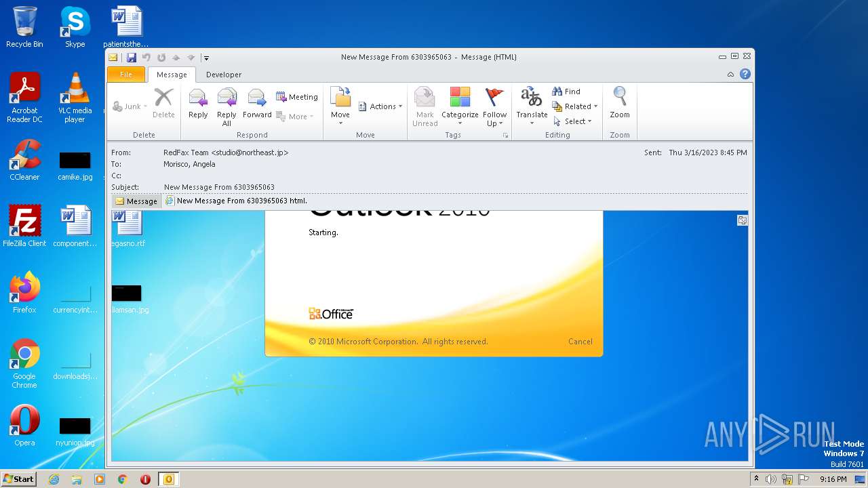
Task: Select the nyunion.jpg desktop file
Action: 75,432
